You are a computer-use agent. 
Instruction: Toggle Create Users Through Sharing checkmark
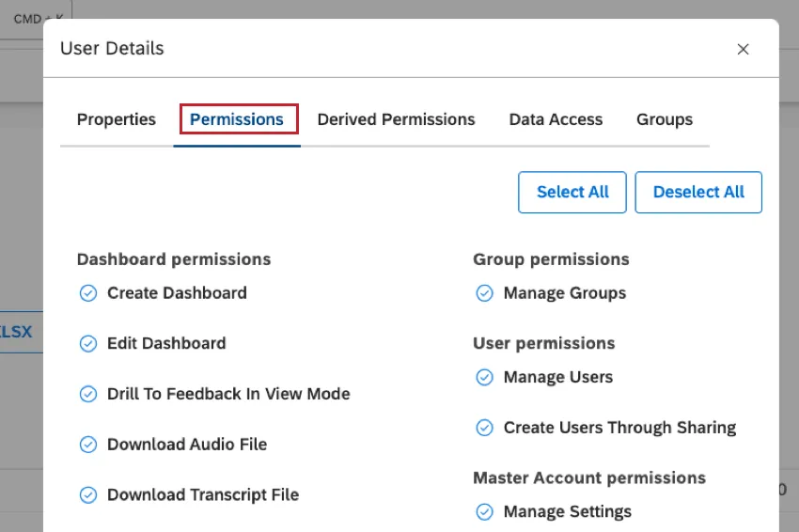(x=484, y=428)
